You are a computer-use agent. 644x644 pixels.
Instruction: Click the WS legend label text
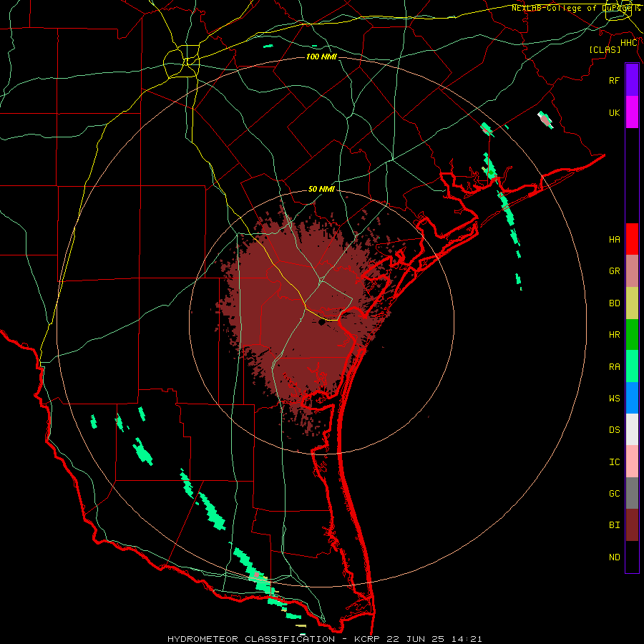pos(615,398)
